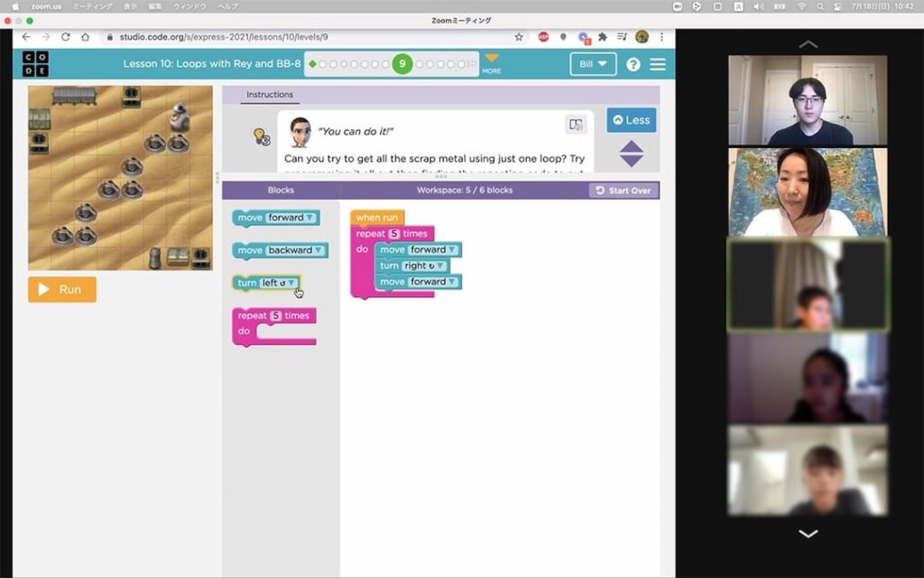Click the up triangle above instructions scroll
This screenshot has width=924, height=578.
point(631,147)
